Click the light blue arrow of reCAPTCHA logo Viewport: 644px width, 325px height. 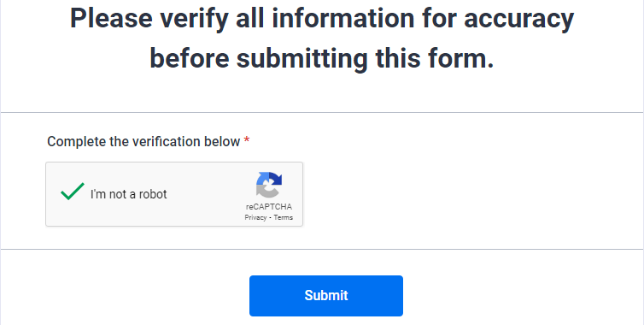coord(262,180)
